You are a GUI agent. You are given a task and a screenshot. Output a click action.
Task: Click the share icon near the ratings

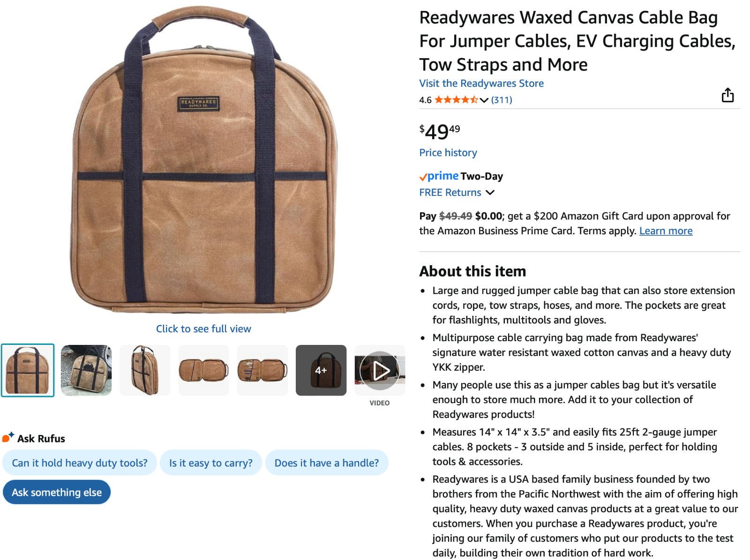pyautogui.click(x=727, y=95)
